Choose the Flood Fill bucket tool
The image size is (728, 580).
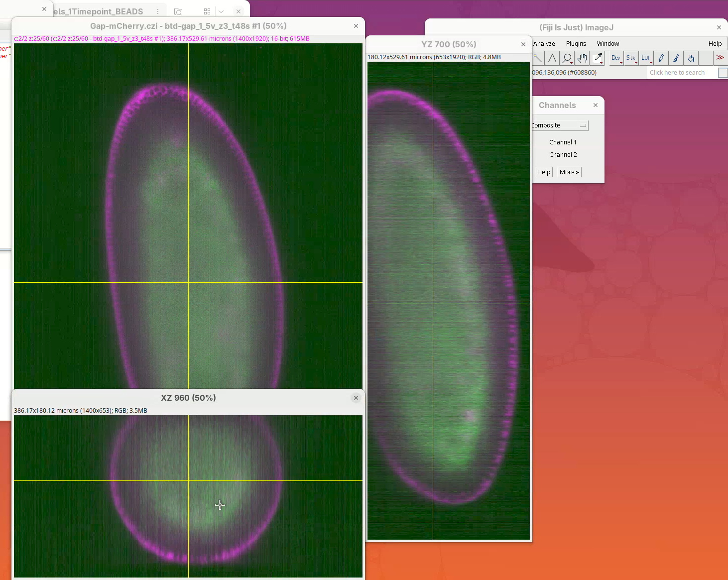coord(691,58)
